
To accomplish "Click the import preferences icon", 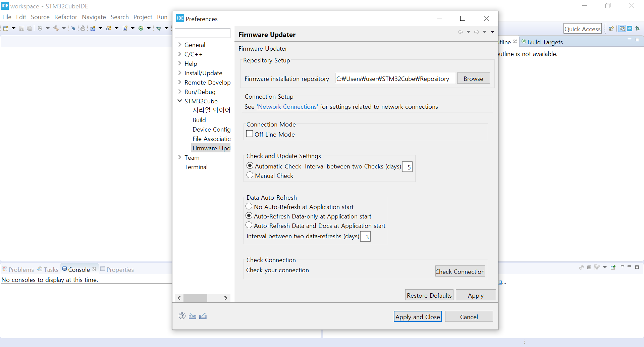I will click(x=193, y=316).
